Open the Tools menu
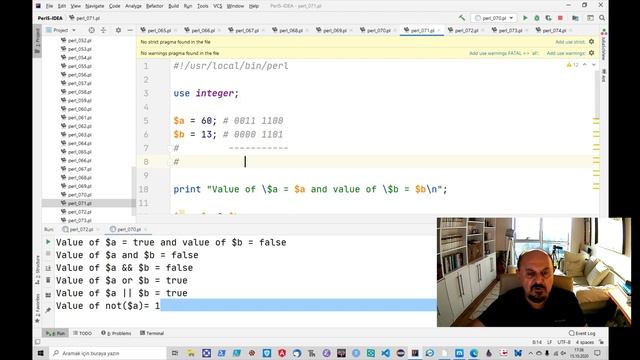Screen dimensions: 640x360 pyautogui.click(x=202, y=6)
